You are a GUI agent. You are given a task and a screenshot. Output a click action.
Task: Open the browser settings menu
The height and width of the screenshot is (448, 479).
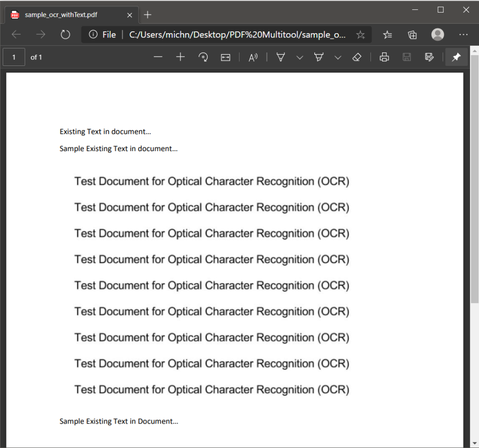point(464,35)
